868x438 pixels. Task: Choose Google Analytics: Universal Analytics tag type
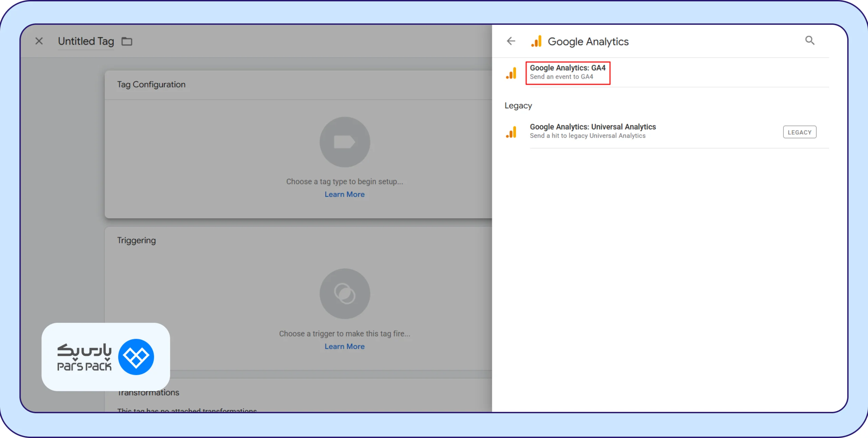point(667,131)
